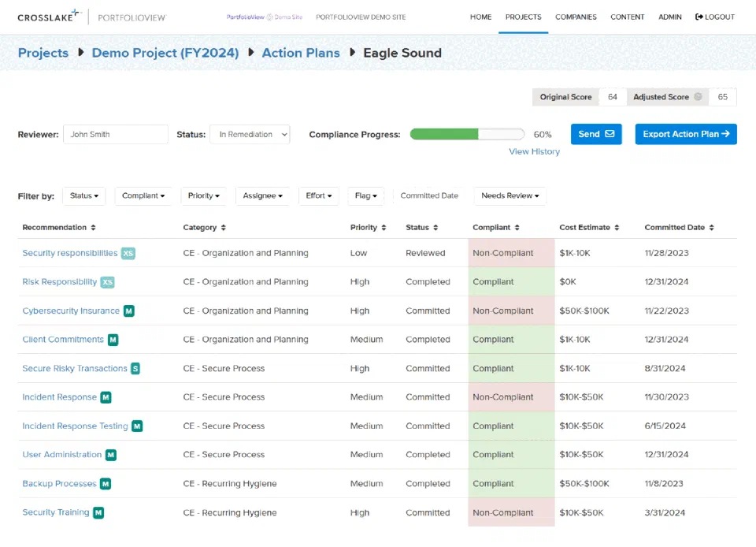Open Projects breadcrumb link
Image resolution: width=756 pixels, height=547 pixels.
coord(43,53)
